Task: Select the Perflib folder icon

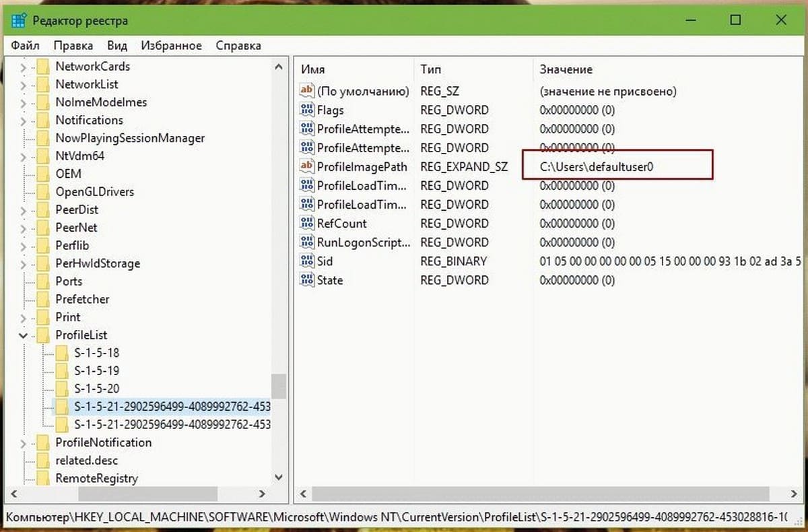Action: 43,246
